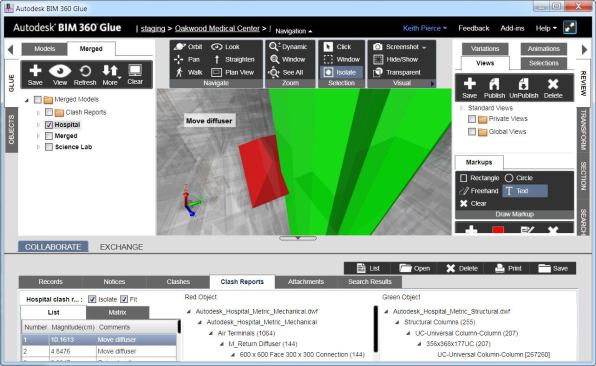Choose the Walk navigation tool
This screenshot has height=366, width=596.
tap(188, 72)
